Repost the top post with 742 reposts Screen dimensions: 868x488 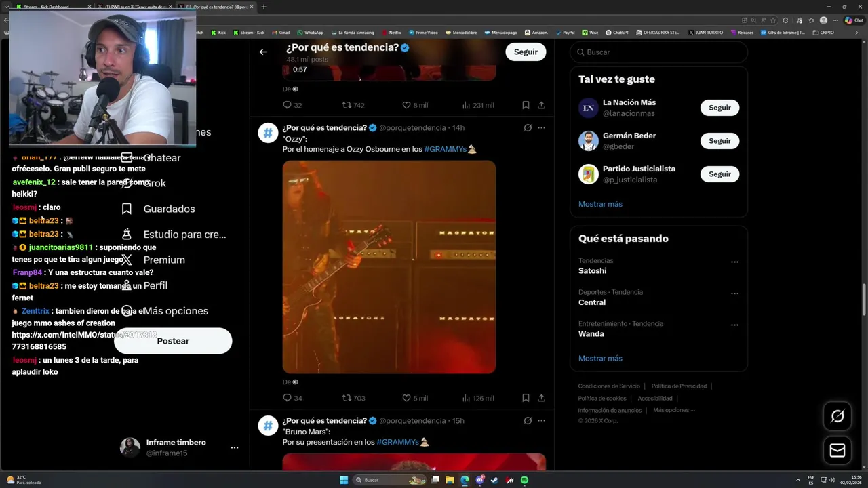(x=347, y=105)
